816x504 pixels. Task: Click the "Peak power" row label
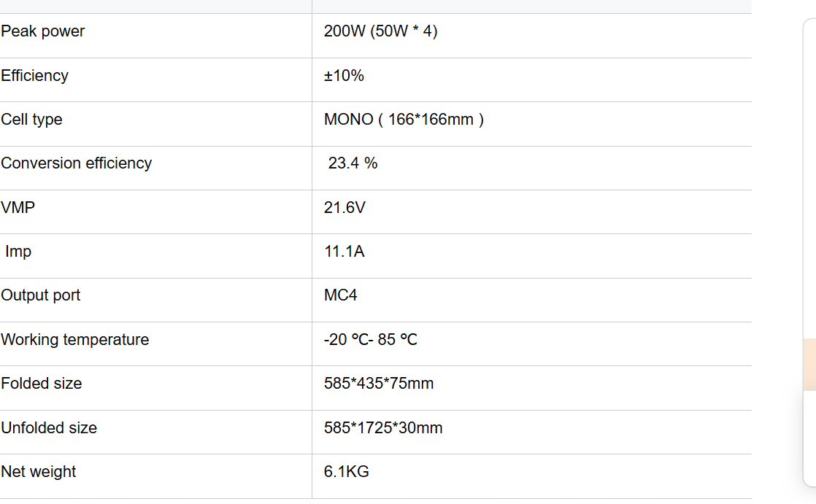click(x=43, y=31)
